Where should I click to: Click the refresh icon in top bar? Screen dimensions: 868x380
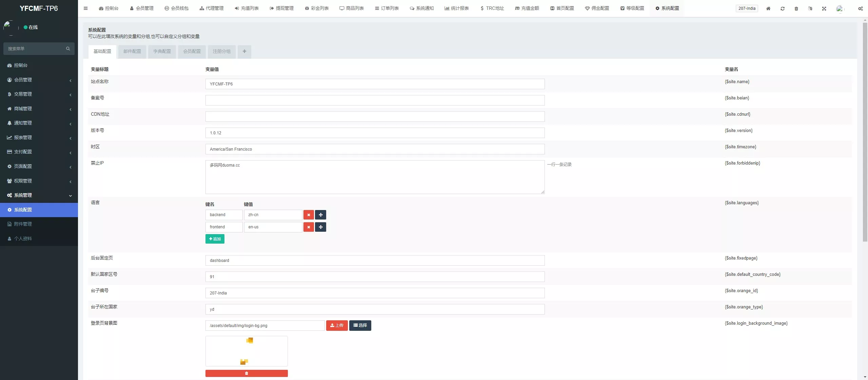coord(783,8)
